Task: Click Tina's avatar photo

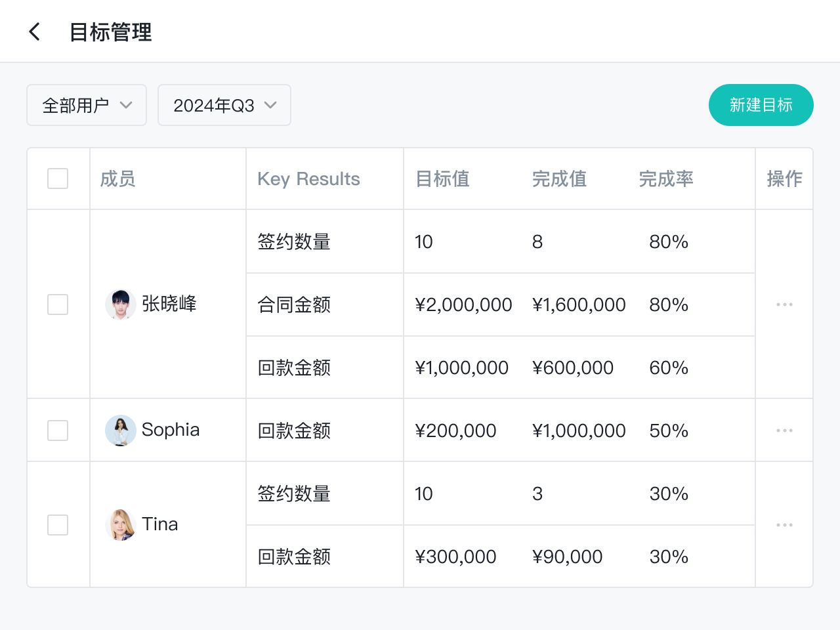Action: pyautogui.click(x=120, y=525)
